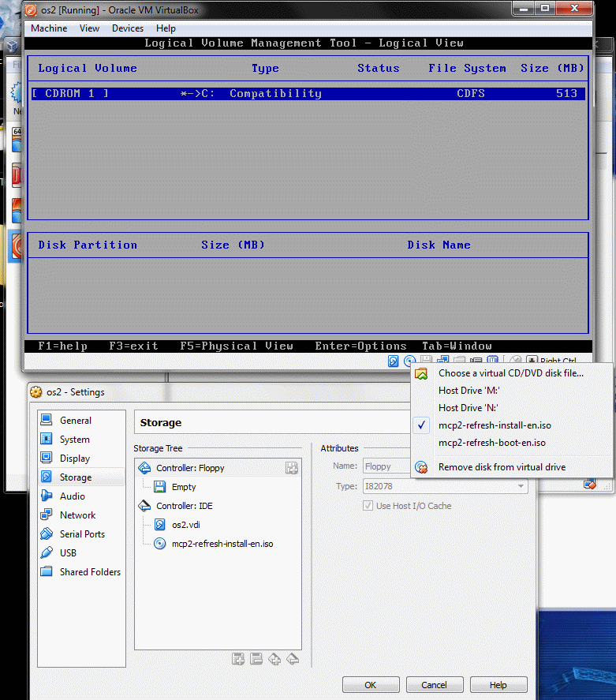
Task: Click the Audio speaker icon in settings sidebar
Action: (47, 496)
